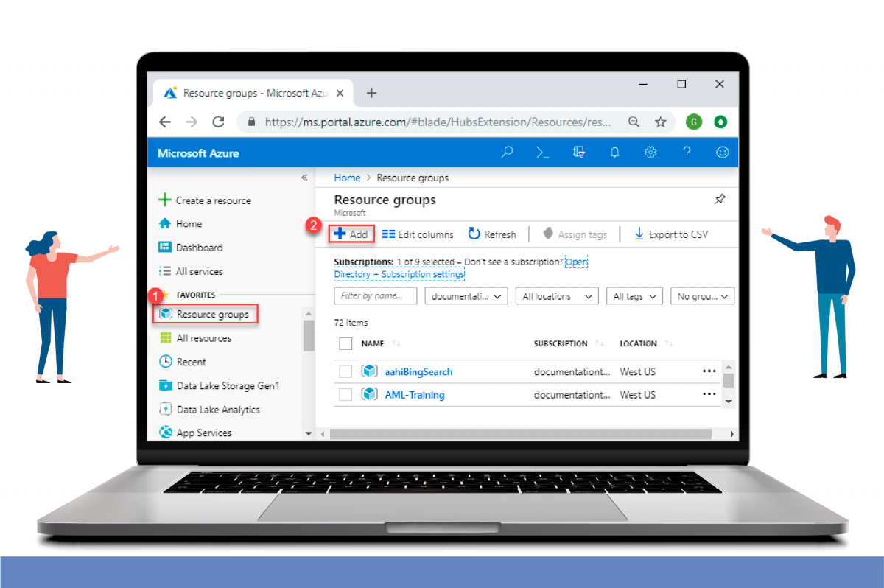
Task: Open portal settings with the gear icon
Action: pos(650,152)
